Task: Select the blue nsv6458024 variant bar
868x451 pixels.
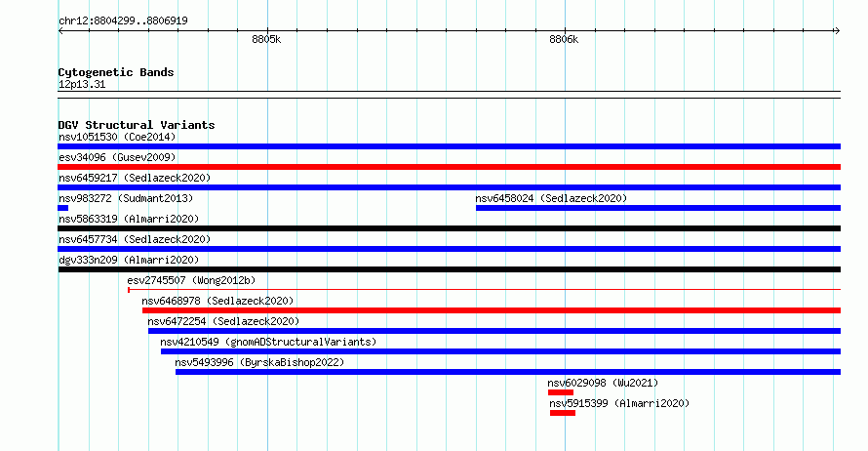Action: coord(658,208)
